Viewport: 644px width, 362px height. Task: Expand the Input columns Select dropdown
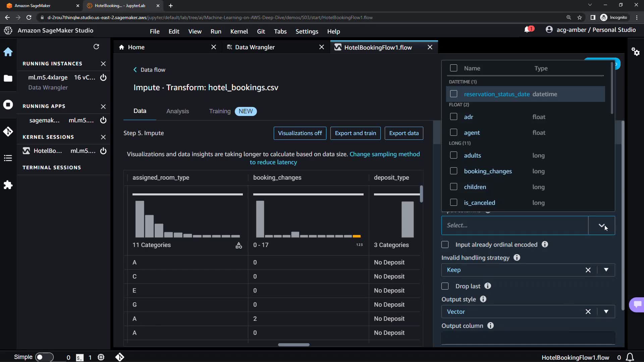[601, 226]
